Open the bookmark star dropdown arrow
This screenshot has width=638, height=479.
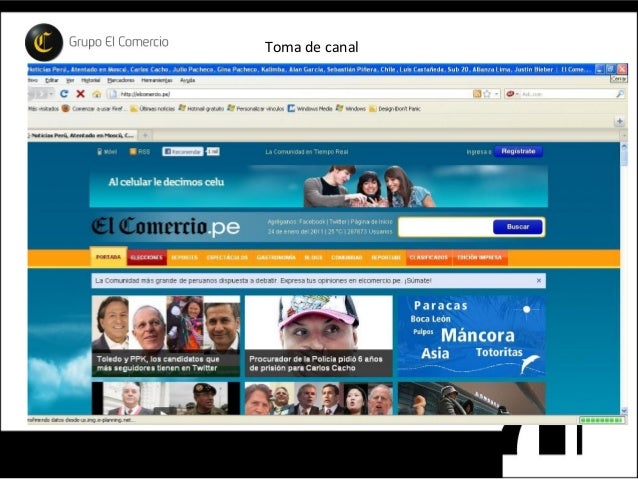(x=496, y=94)
